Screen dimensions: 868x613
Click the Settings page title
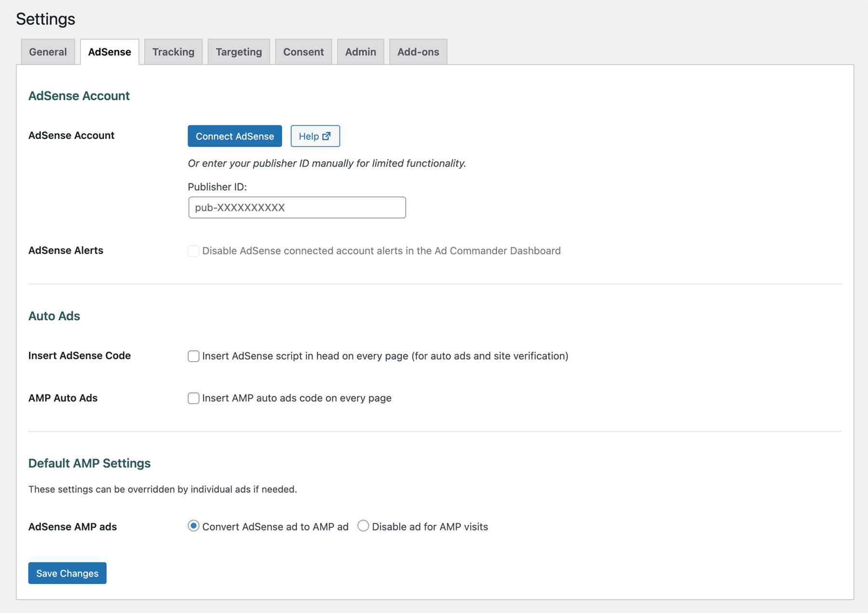coord(46,19)
